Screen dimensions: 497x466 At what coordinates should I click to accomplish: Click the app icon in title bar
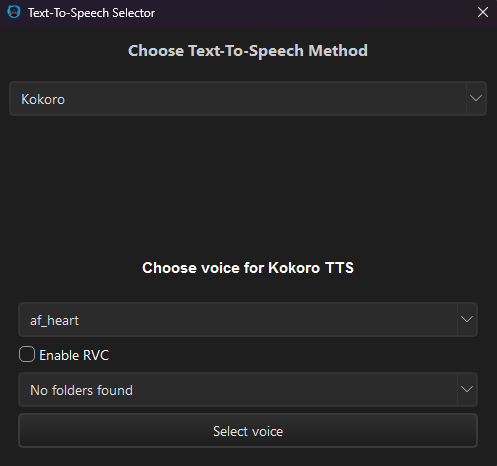tap(14, 12)
